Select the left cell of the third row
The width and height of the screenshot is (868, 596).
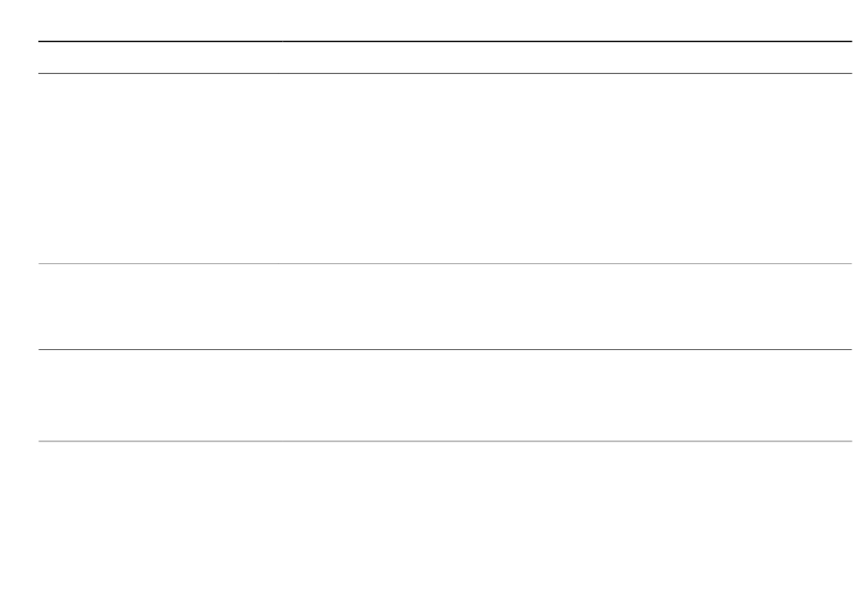(x=160, y=396)
